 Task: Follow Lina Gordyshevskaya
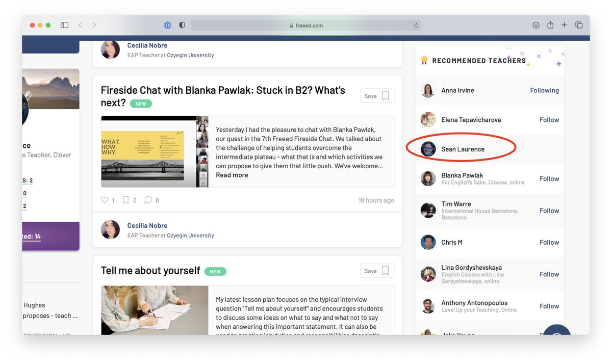549,274
